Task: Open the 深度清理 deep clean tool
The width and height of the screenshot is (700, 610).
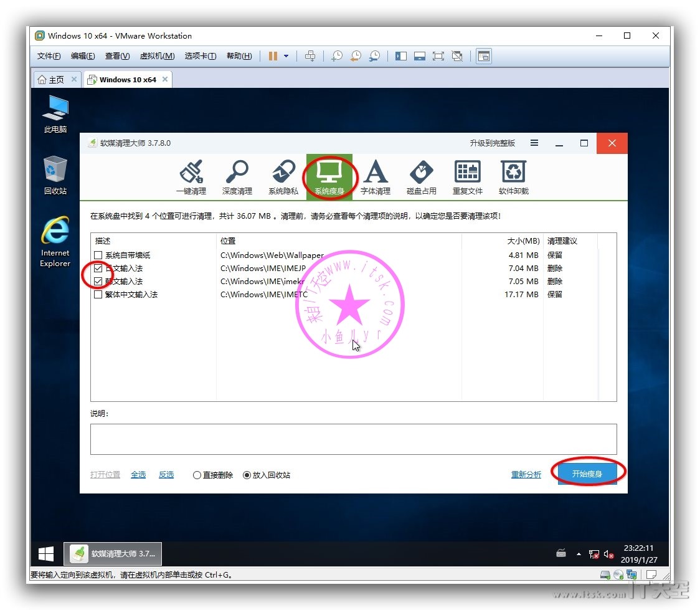Action: pos(237,178)
